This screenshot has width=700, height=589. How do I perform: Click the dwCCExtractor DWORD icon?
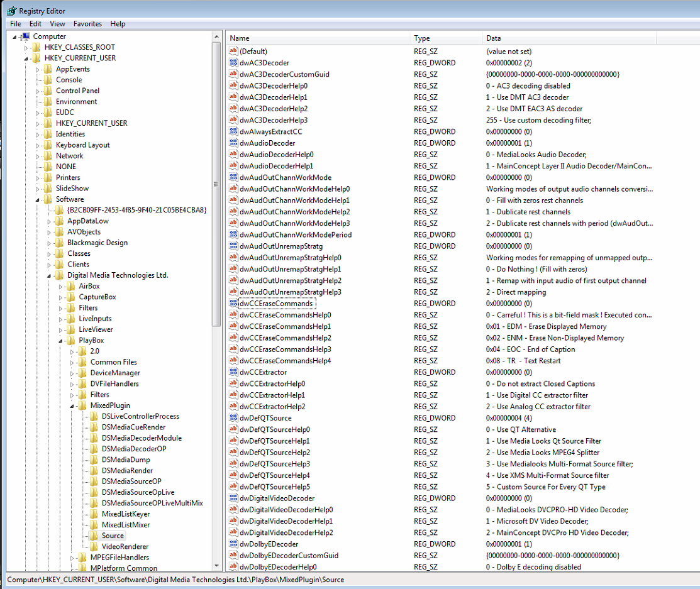point(233,372)
